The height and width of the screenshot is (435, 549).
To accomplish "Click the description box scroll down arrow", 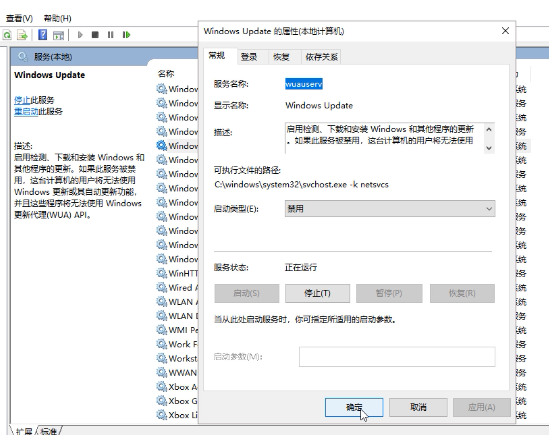I will (x=489, y=148).
